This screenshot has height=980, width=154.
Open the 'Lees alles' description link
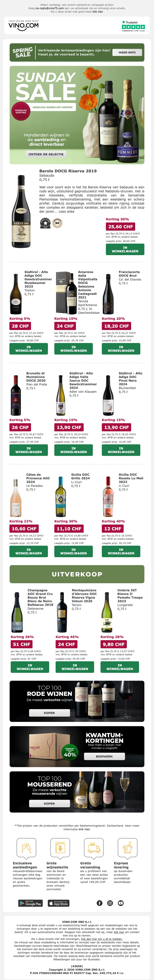click(x=67, y=212)
